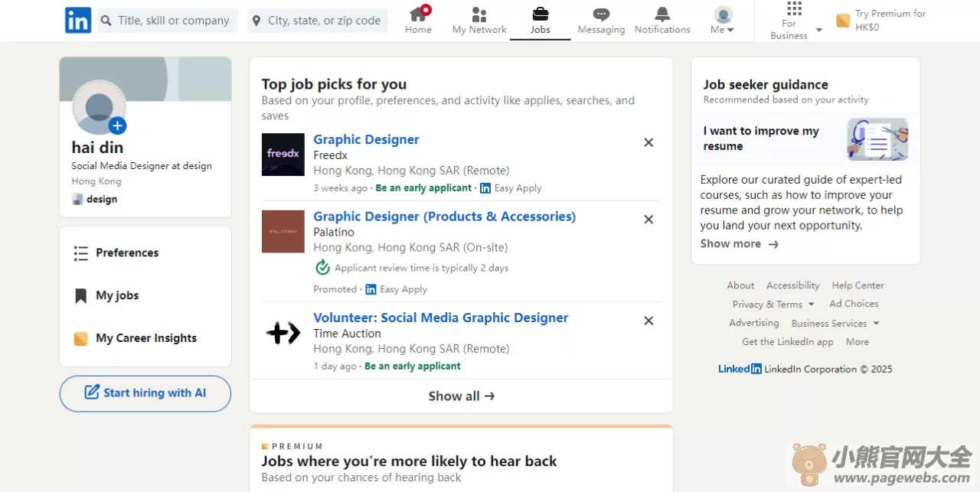Click the small design company logo icon
980x492 pixels.
tap(77, 199)
